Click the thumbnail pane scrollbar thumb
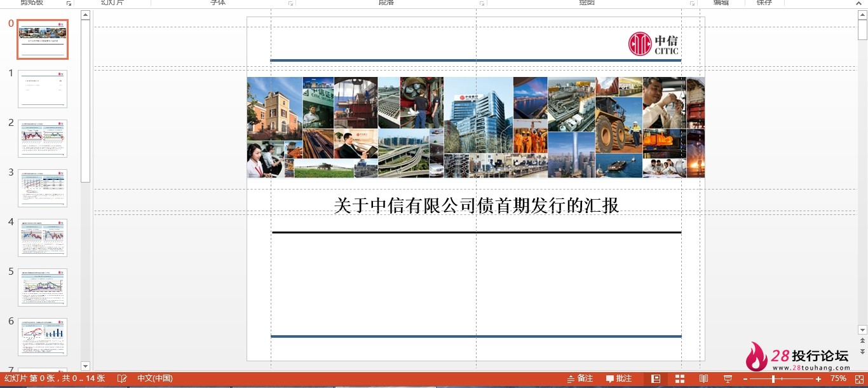Image resolution: width=868 pixels, height=388 pixels. tap(86, 100)
